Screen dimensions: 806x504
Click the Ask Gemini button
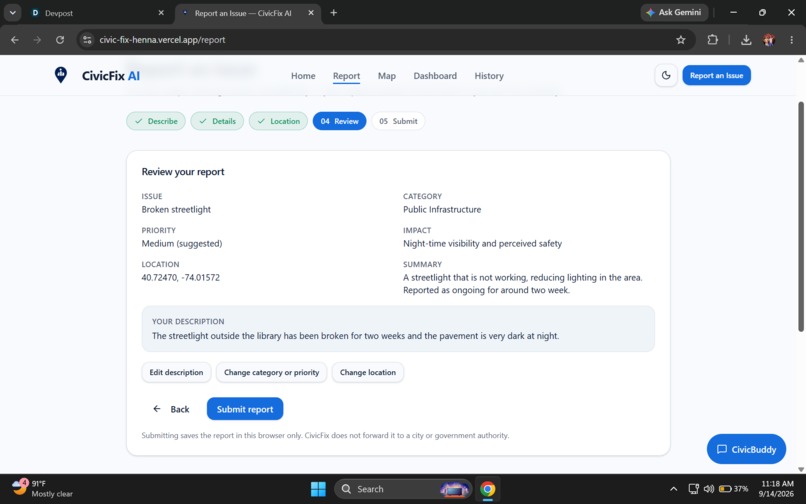point(674,12)
